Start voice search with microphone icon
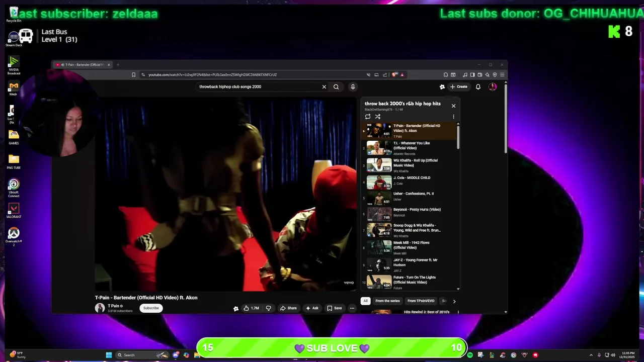This screenshot has width=644, height=362. [x=353, y=87]
